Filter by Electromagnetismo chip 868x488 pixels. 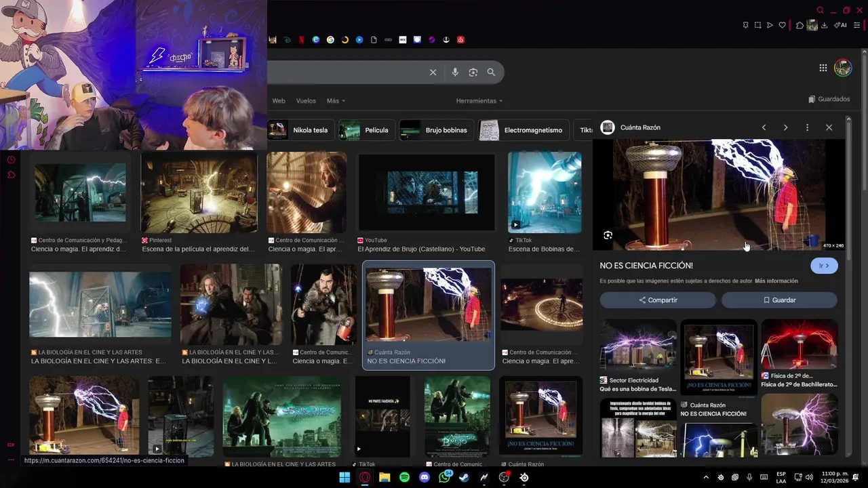click(524, 130)
